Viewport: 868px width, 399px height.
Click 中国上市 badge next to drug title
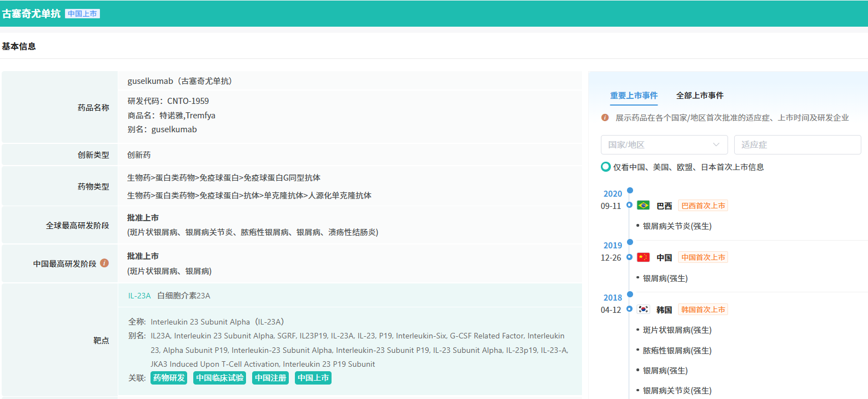click(82, 14)
